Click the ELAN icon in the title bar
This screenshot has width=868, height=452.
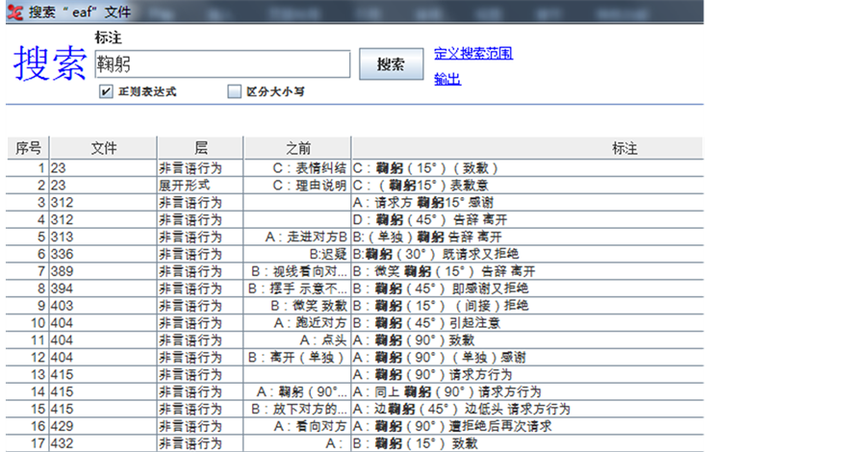tap(12, 13)
